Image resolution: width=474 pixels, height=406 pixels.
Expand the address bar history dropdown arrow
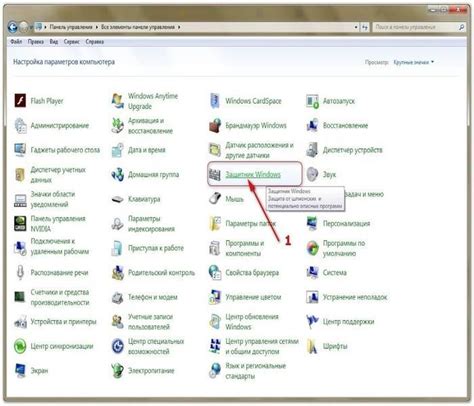356,27
